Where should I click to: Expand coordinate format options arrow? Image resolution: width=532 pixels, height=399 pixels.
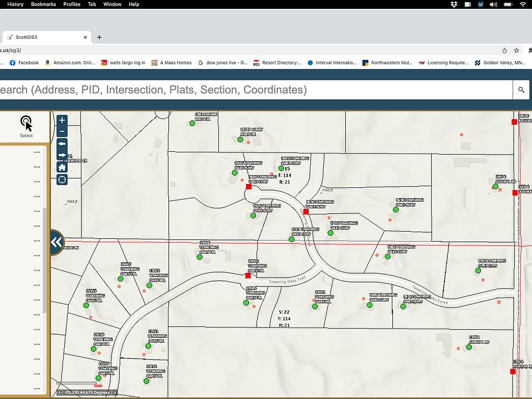pyautogui.click(x=115, y=392)
